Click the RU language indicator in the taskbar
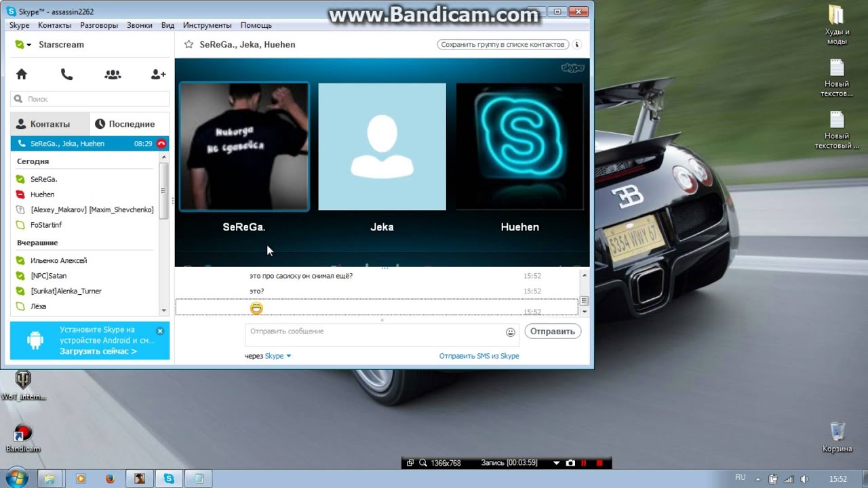This screenshot has height=488, width=868. pyautogui.click(x=741, y=478)
